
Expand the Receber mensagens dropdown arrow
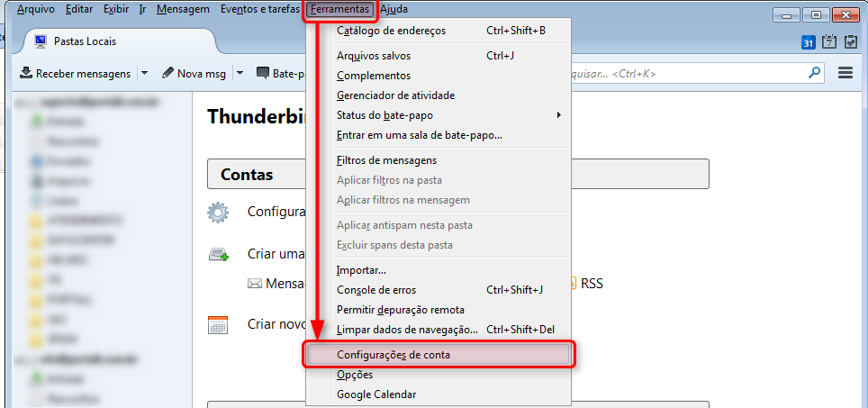[144, 73]
